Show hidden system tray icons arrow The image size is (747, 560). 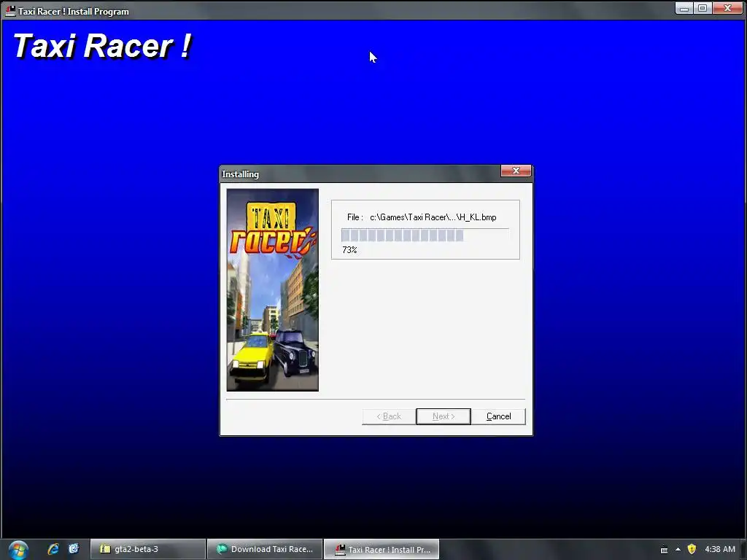(x=678, y=549)
